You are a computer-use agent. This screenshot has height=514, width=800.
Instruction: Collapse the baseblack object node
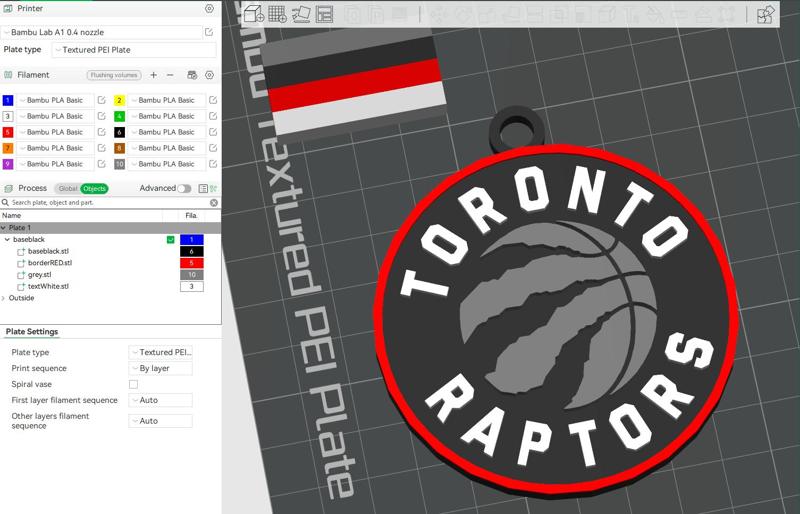[x=7, y=239]
